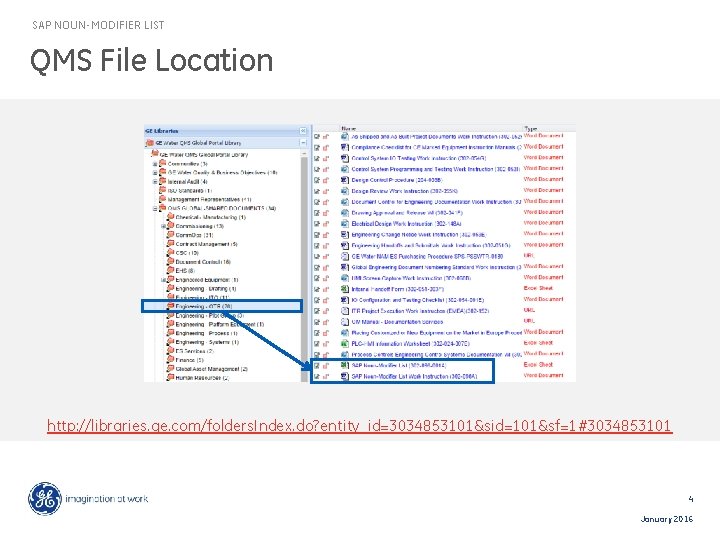The width and height of the screenshot is (720, 540).
Task: Open Design Review Work Instruction link
Action: click(x=405, y=191)
